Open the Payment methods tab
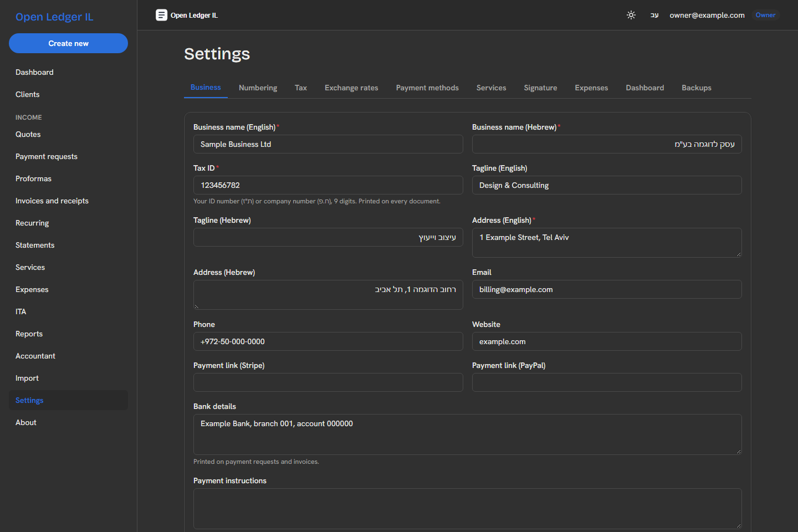The image size is (798, 532). (427, 88)
